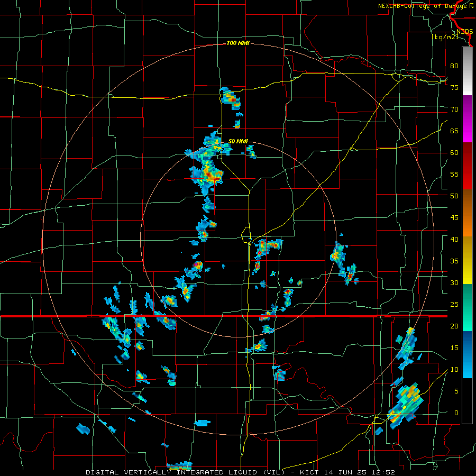Select the yellow segment of color bar
Image resolution: width=476 pixels, height=476 pixels.
(467, 260)
